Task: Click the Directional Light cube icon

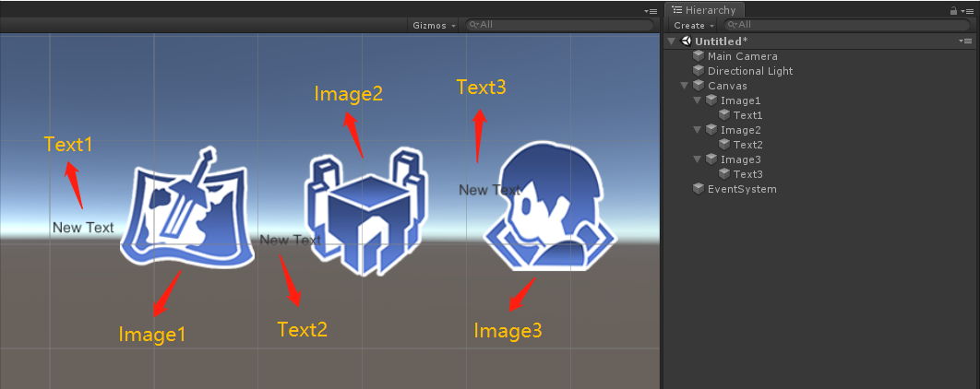Action: click(699, 71)
